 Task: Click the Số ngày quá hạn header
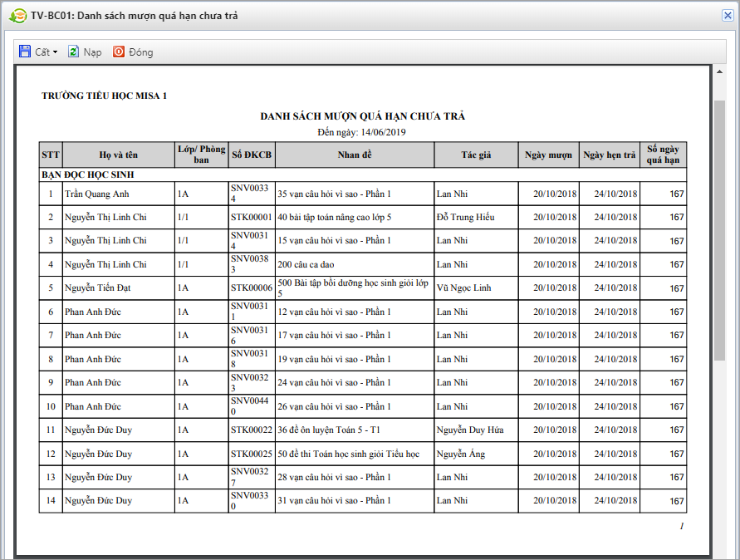[x=663, y=155]
